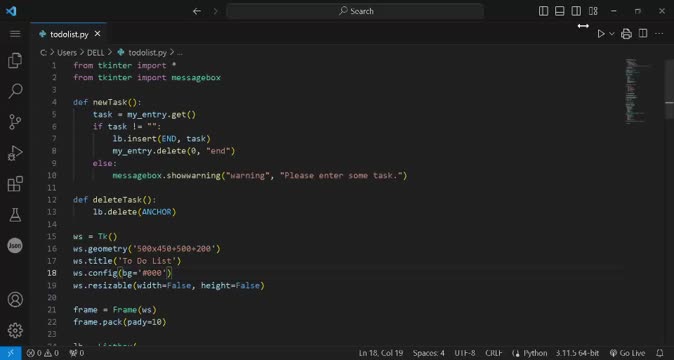Click the '#000' color value in ws.config

coord(154,273)
